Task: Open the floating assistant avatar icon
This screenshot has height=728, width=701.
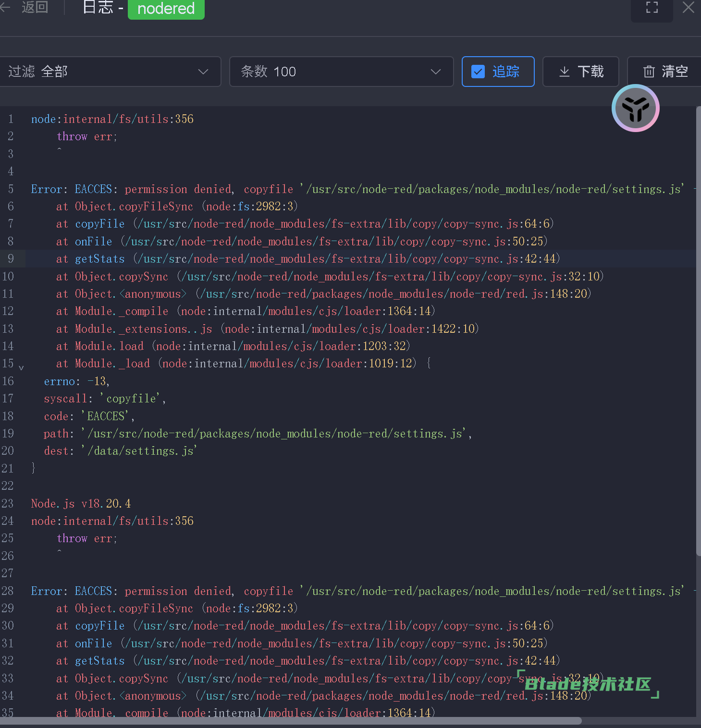Action: [635, 108]
